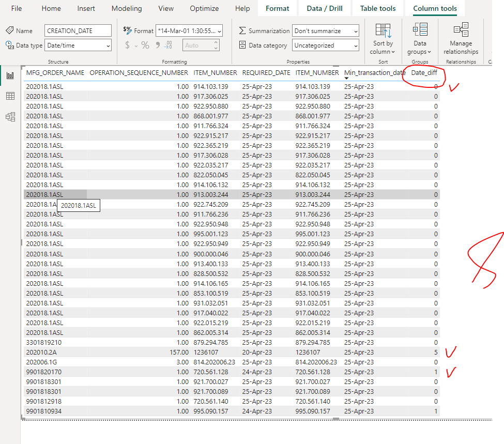Click required date 20-Apr-23 cell
Image resolution: width=504 pixels, height=444 pixels.
pyautogui.click(x=257, y=353)
